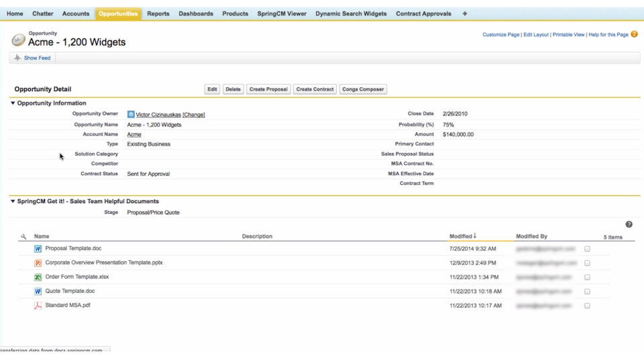Click the 75% probability value

click(448, 125)
